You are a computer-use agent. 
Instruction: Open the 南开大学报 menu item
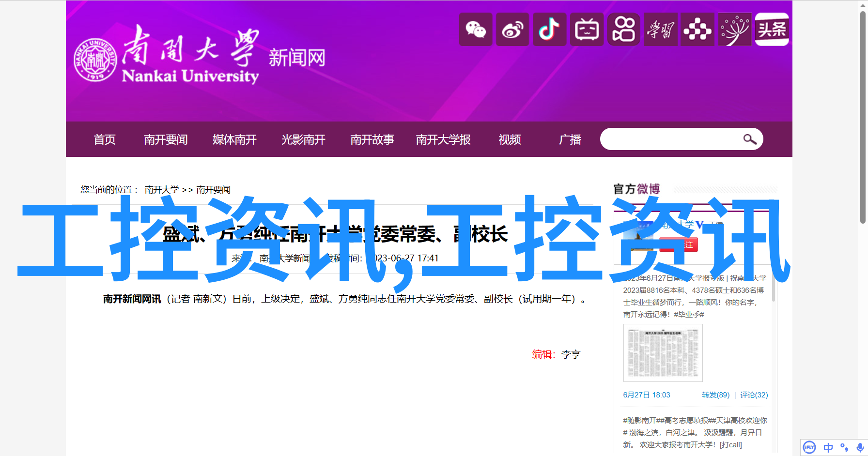pos(443,140)
